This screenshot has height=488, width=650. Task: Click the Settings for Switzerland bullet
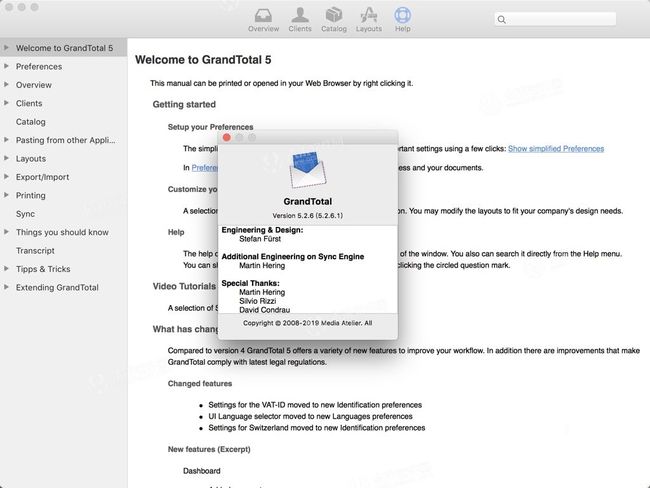[x=317, y=428]
